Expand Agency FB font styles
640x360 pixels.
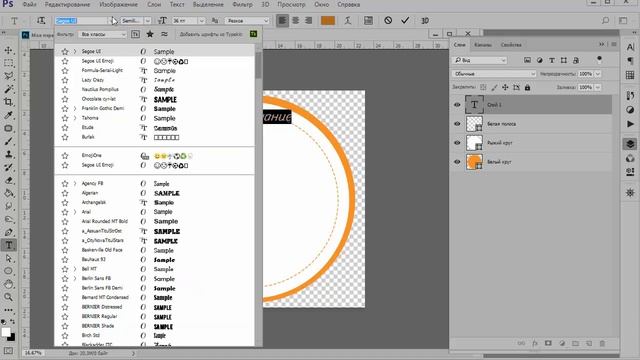click(75, 184)
